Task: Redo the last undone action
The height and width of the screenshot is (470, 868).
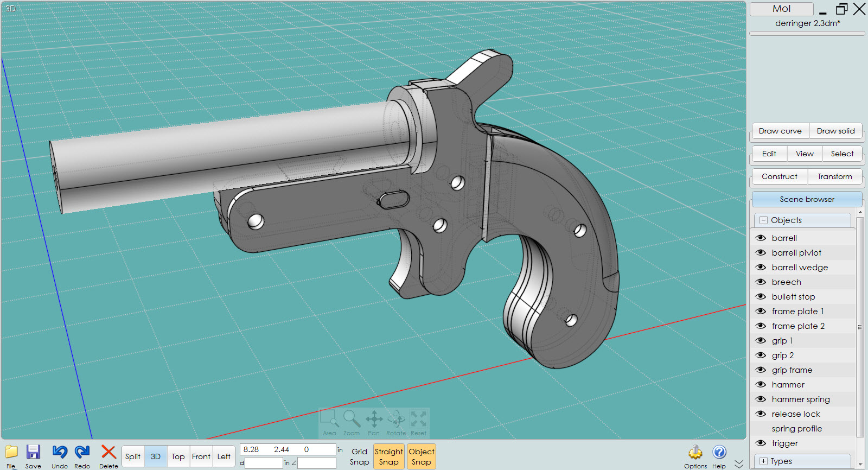Action: [x=82, y=452]
